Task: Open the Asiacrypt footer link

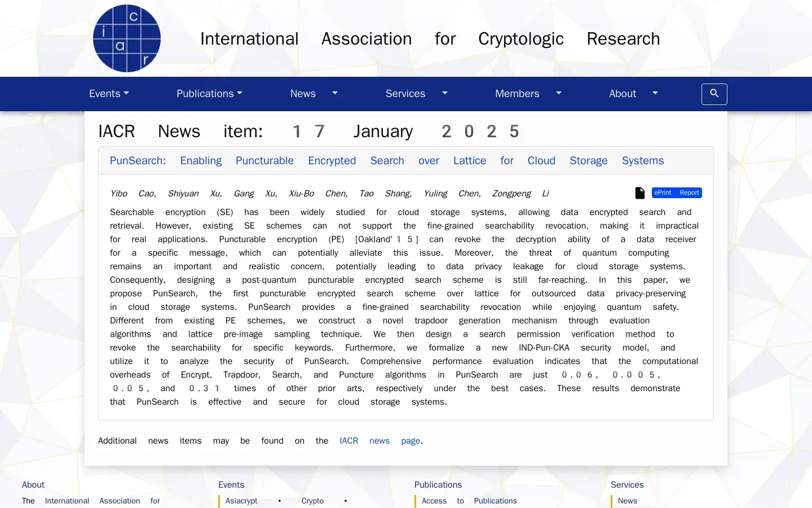Action: click(x=241, y=501)
